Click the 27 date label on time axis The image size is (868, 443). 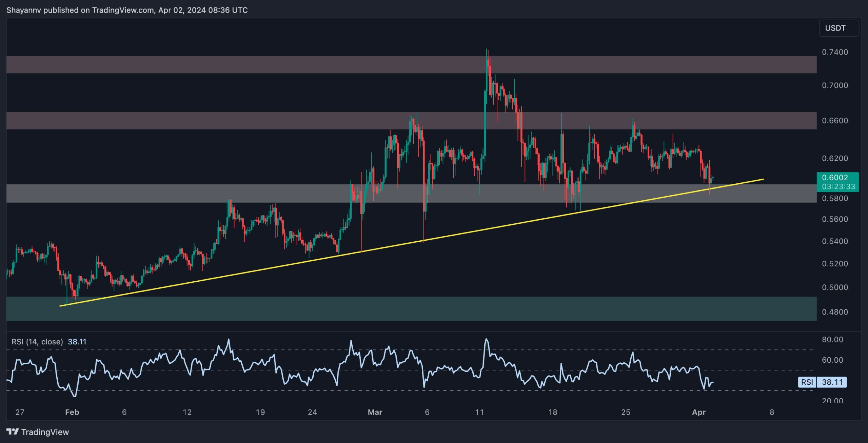[x=20, y=412]
